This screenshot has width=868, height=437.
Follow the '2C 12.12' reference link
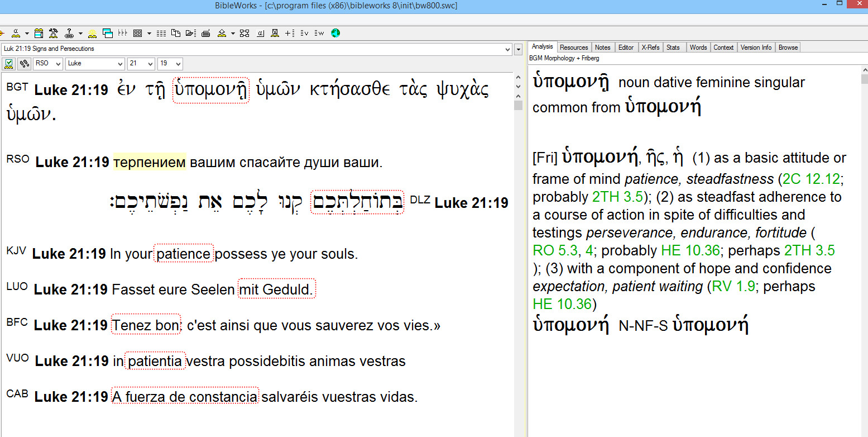(811, 179)
